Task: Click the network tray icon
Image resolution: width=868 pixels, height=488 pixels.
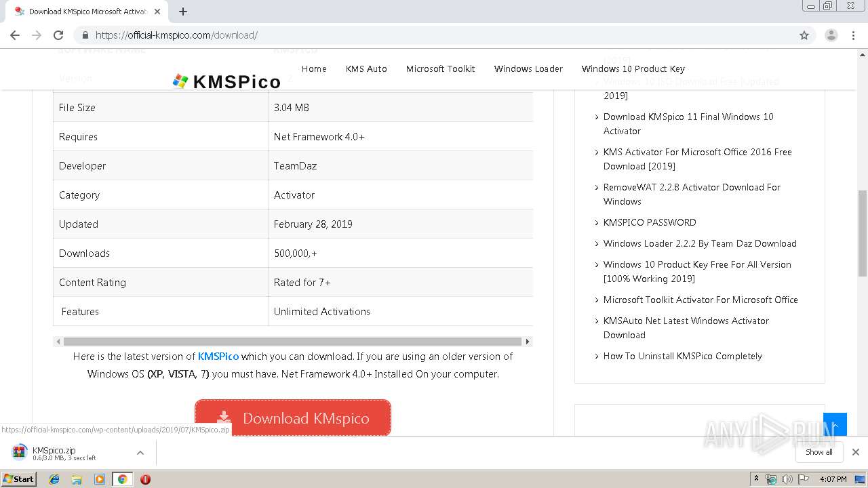Action: point(771,479)
